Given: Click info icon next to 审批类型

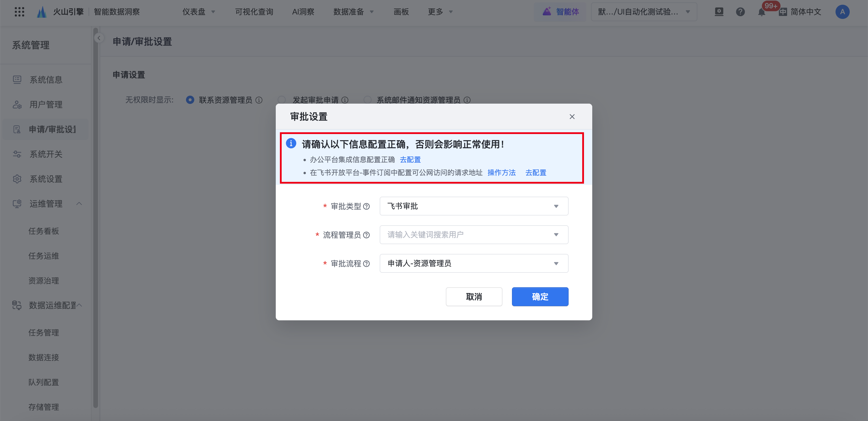Looking at the screenshot, I should pos(367,206).
